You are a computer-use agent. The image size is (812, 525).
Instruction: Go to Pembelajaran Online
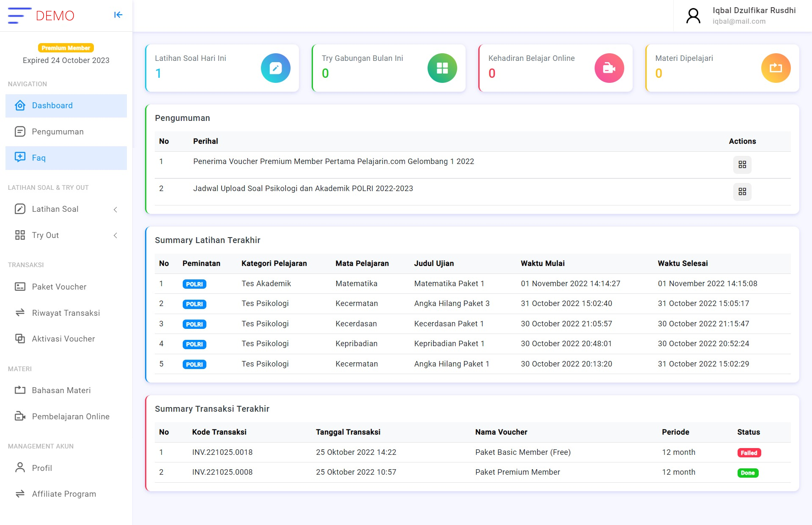click(x=66, y=417)
